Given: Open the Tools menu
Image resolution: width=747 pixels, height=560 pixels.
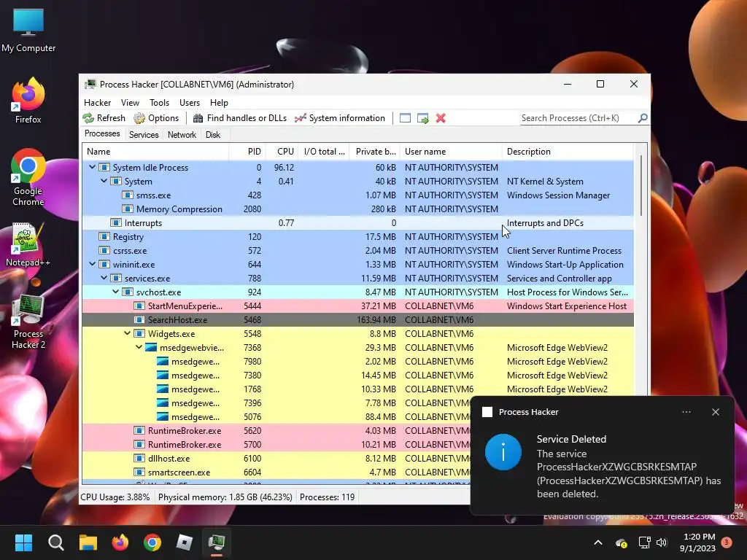Looking at the screenshot, I should (x=159, y=102).
